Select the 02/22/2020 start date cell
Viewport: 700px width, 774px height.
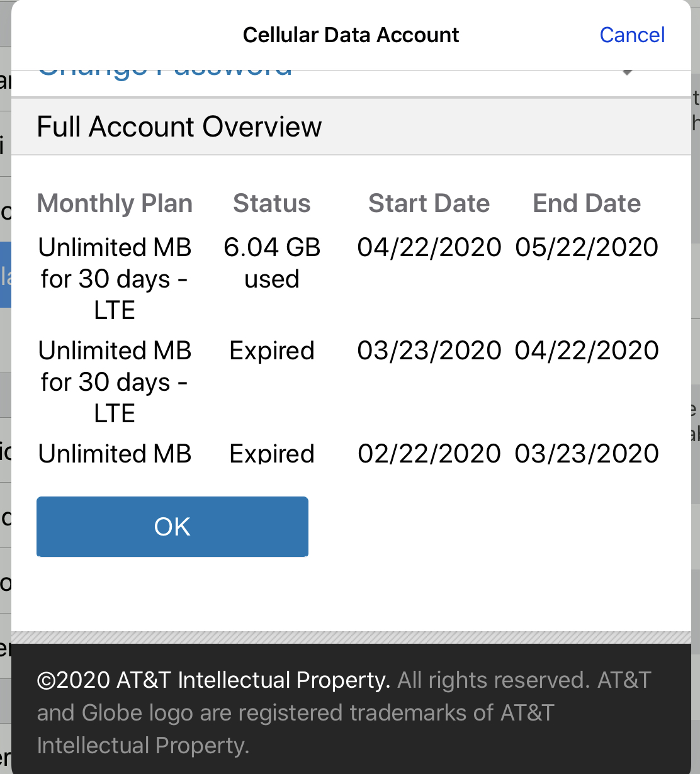tap(429, 453)
